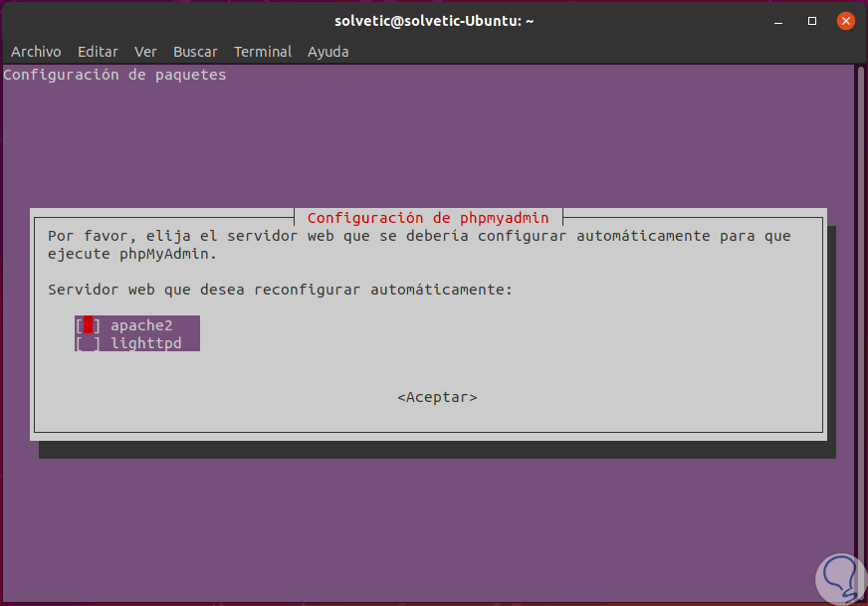The image size is (868, 606).
Task: Open the Terminal menu
Action: tap(263, 52)
